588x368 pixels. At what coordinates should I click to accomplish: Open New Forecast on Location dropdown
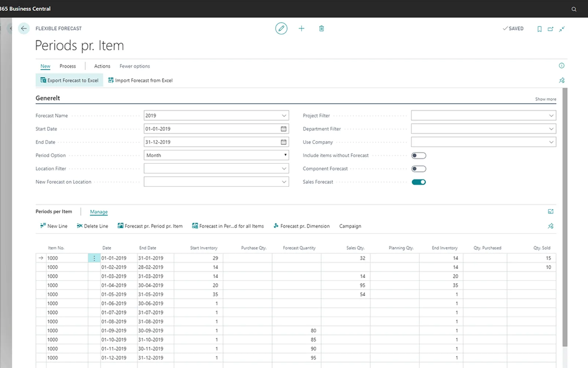click(284, 182)
